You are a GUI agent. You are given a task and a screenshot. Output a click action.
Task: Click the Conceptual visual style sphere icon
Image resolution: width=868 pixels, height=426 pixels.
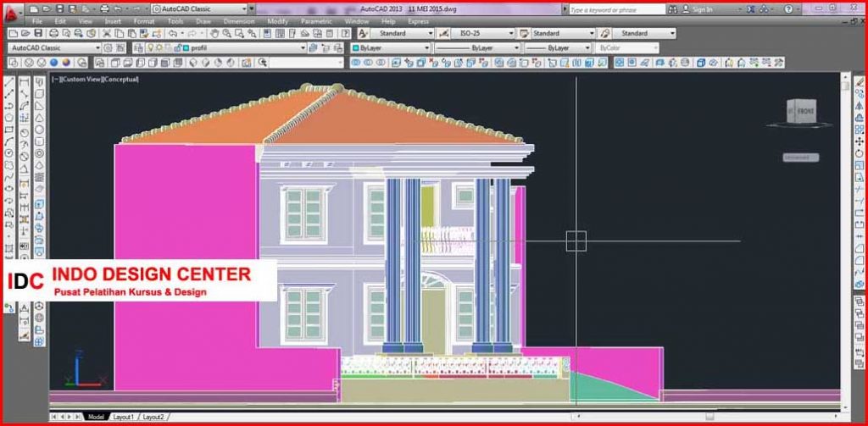(66, 63)
